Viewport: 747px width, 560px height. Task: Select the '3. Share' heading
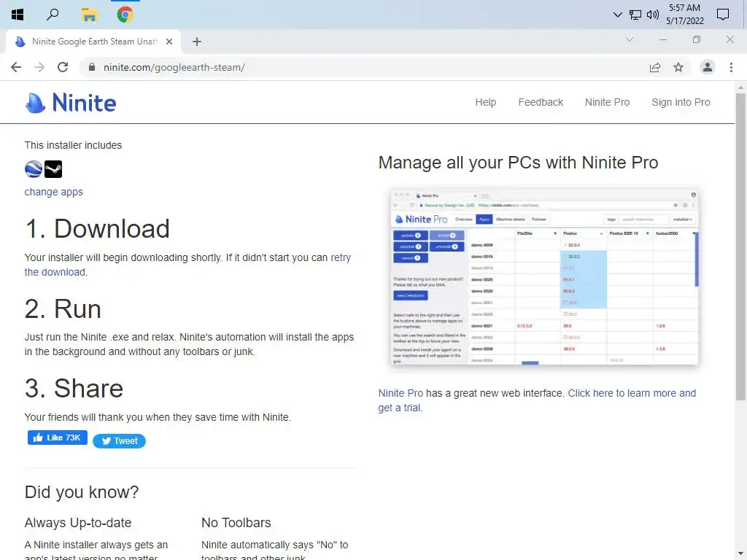pyautogui.click(x=74, y=389)
